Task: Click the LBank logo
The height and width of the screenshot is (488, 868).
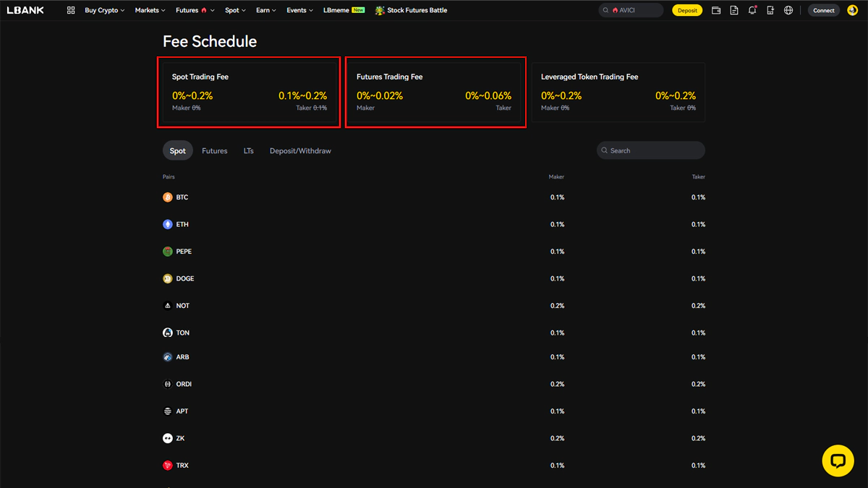Action: [25, 10]
